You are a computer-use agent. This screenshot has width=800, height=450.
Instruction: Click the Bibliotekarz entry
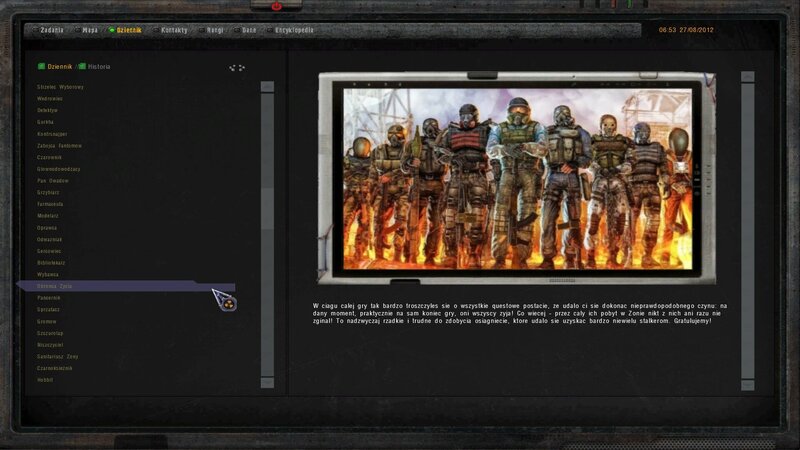52,263
